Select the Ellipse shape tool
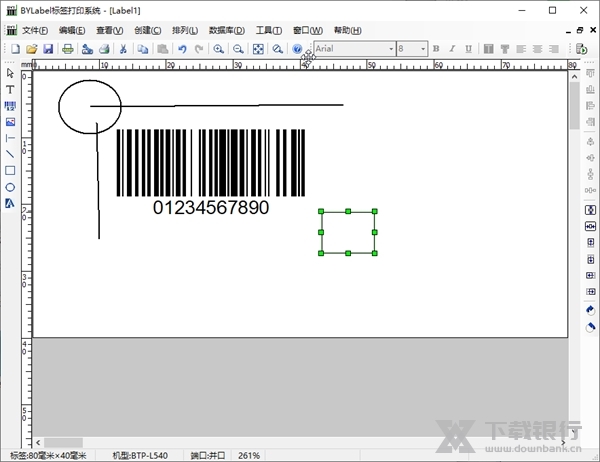The image size is (600, 462). pyautogui.click(x=10, y=187)
